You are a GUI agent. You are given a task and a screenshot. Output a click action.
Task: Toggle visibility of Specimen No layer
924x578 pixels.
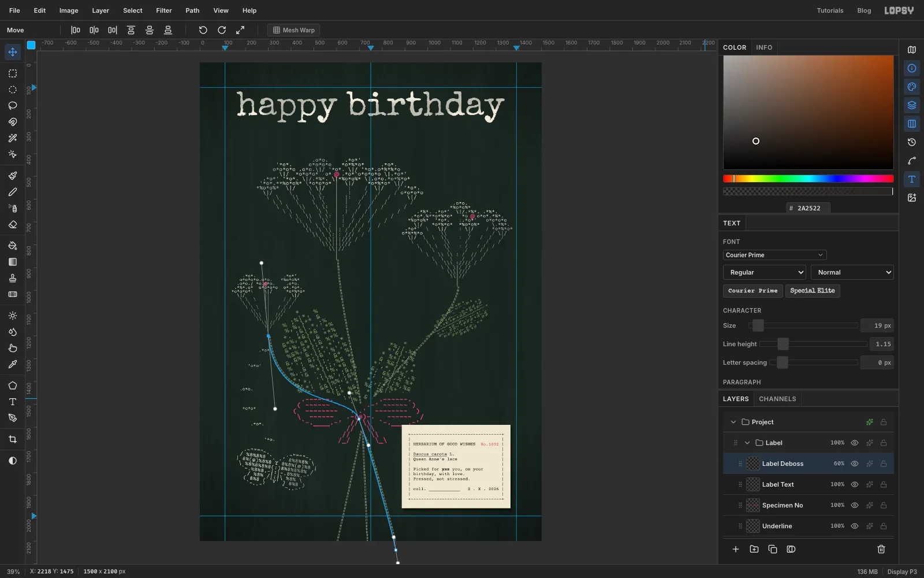(x=855, y=505)
